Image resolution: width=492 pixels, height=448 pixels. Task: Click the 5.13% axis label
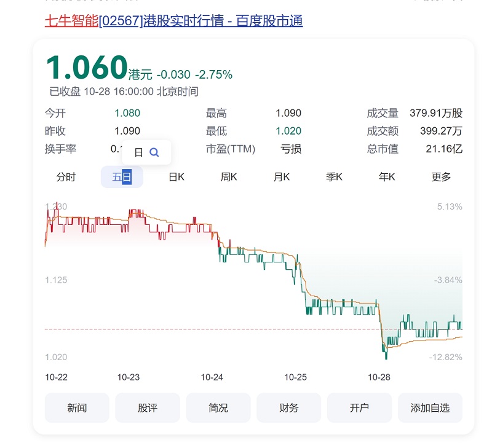(450, 206)
